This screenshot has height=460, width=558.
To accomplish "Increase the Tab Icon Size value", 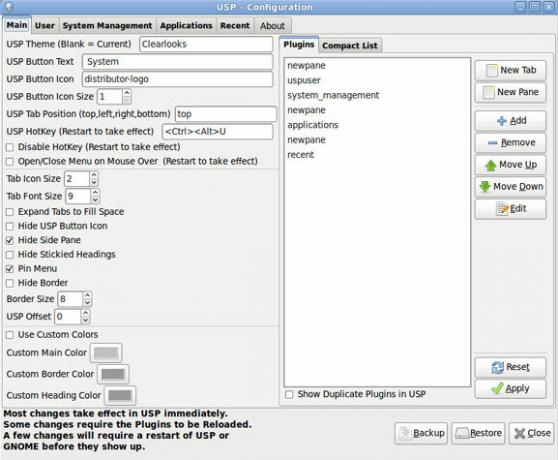I will (x=94, y=175).
